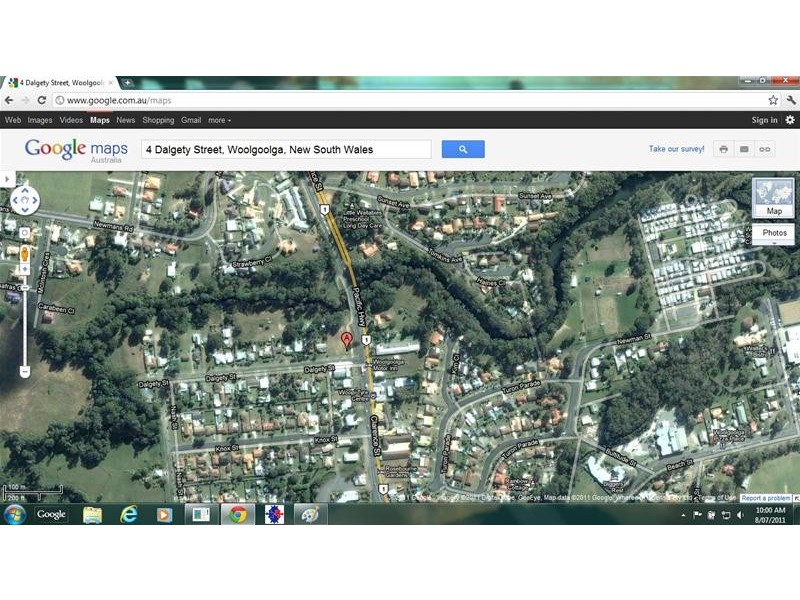Click the Newman St street label

(x=633, y=339)
